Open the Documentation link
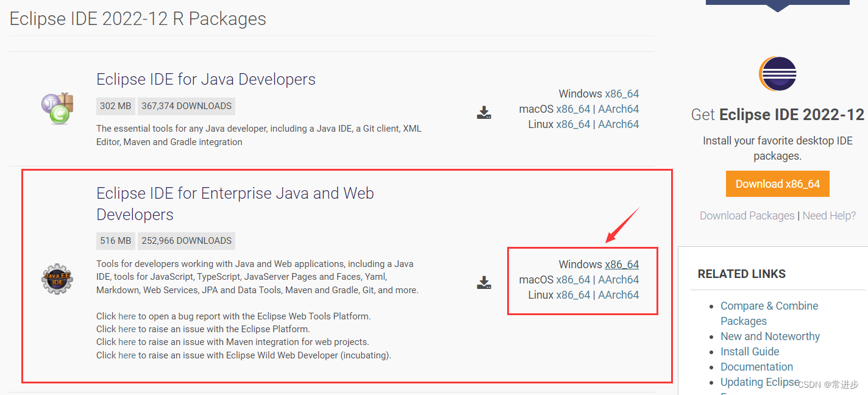 [756, 367]
